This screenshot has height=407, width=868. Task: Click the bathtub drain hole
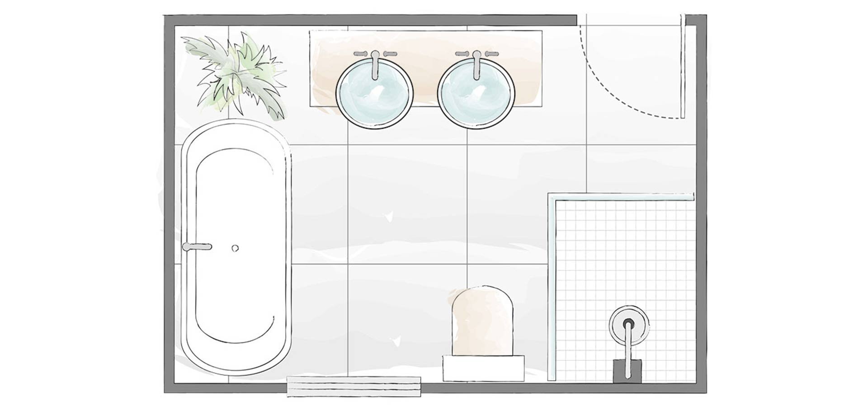pos(235,247)
